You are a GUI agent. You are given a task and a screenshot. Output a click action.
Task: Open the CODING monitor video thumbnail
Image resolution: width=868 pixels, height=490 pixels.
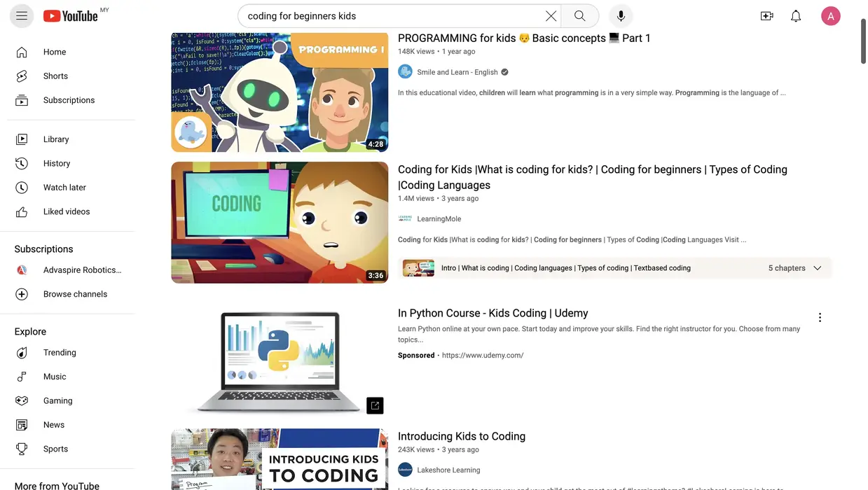pos(280,223)
